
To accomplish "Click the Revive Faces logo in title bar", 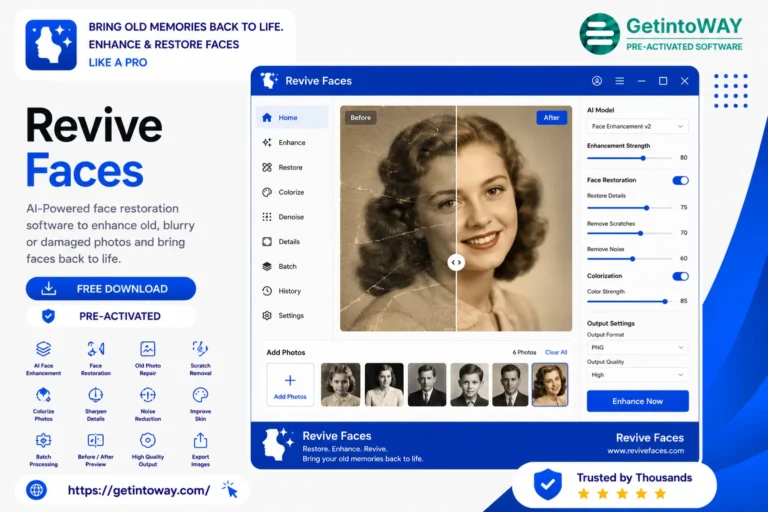I will coord(269,80).
